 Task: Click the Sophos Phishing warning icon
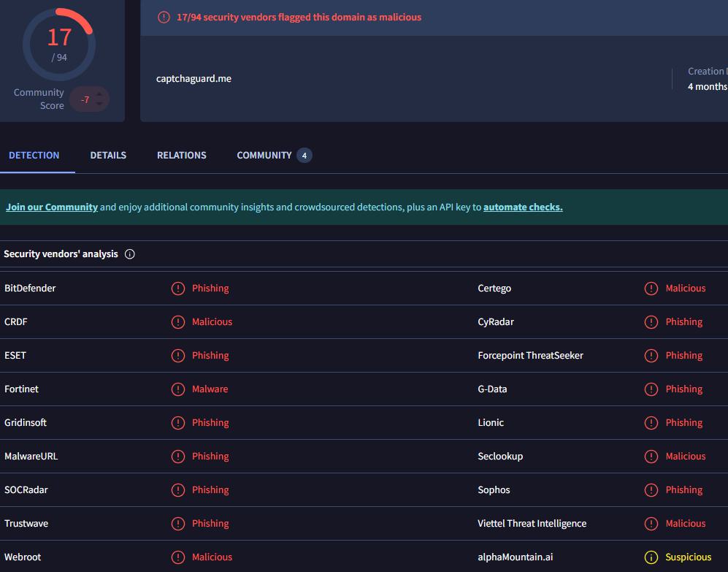click(x=651, y=490)
